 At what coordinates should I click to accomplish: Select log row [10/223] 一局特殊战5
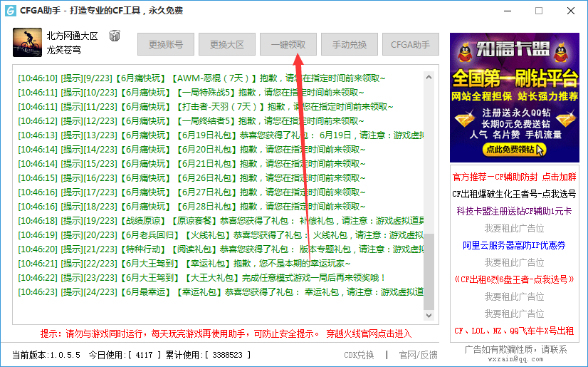click(191, 93)
